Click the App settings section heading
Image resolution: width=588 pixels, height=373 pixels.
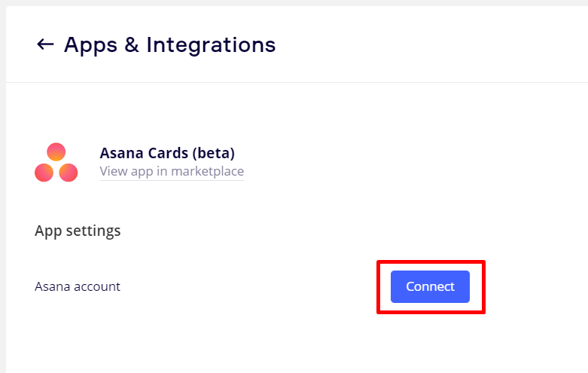point(78,231)
